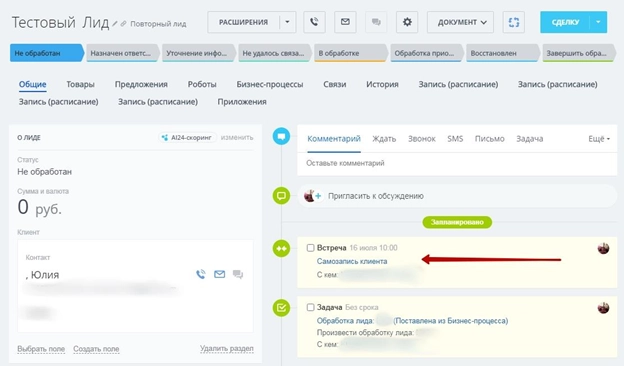Mark Встреча activity as completed

[x=310, y=248]
